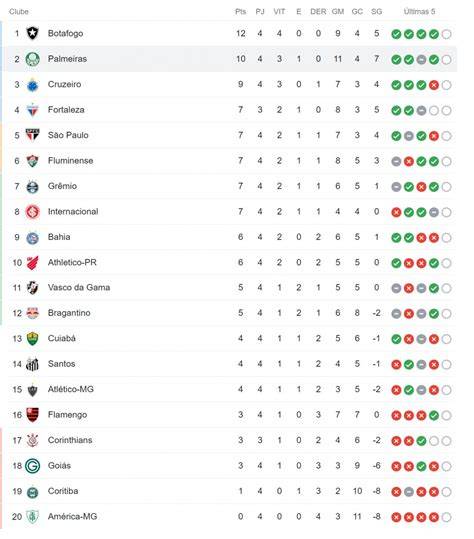
Task: Click the Clube column header
Action: 19,12
